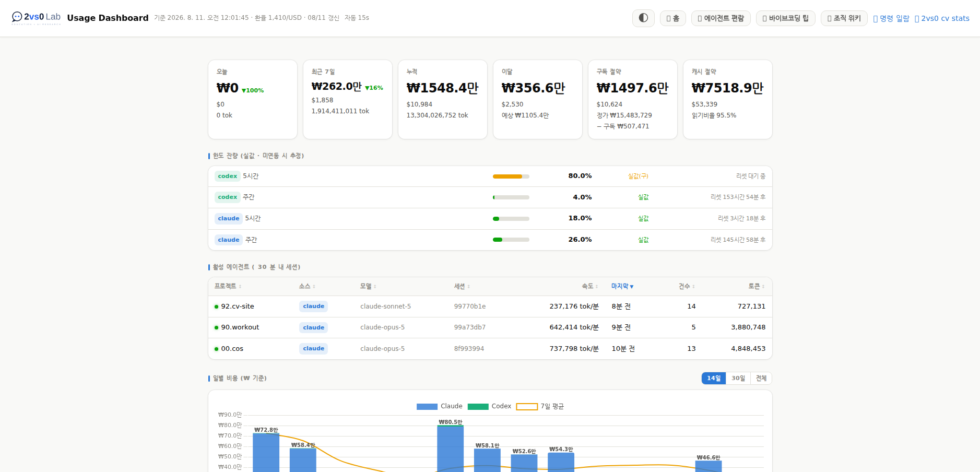Open 조직 위키 page
Viewport: 980px width, 472px height.
pos(844,18)
